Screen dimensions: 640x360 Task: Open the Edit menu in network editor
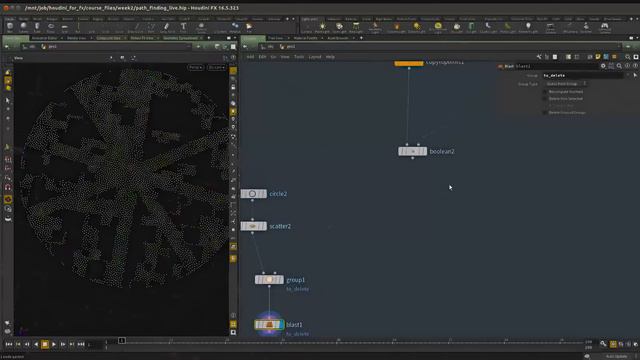click(262, 57)
